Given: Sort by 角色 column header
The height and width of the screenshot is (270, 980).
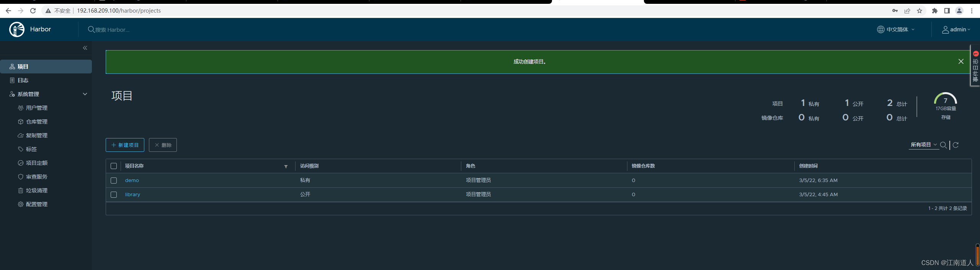Looking at the screenshot, I should 470,166.
